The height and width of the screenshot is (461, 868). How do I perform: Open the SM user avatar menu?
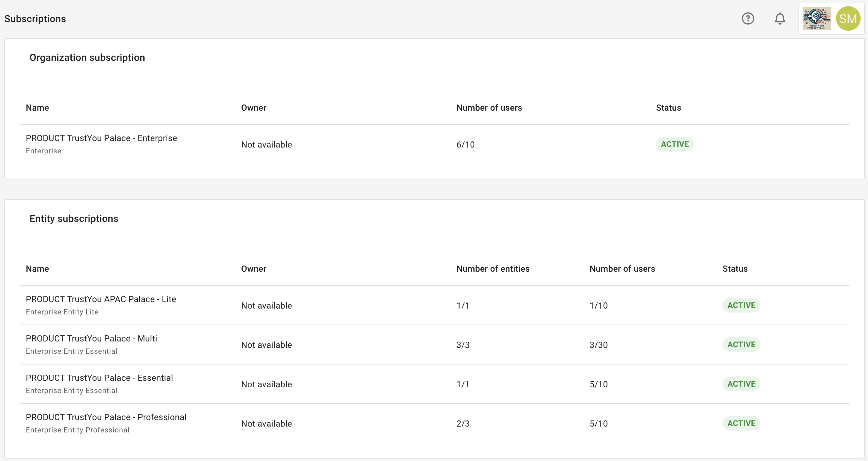(848, 18)
